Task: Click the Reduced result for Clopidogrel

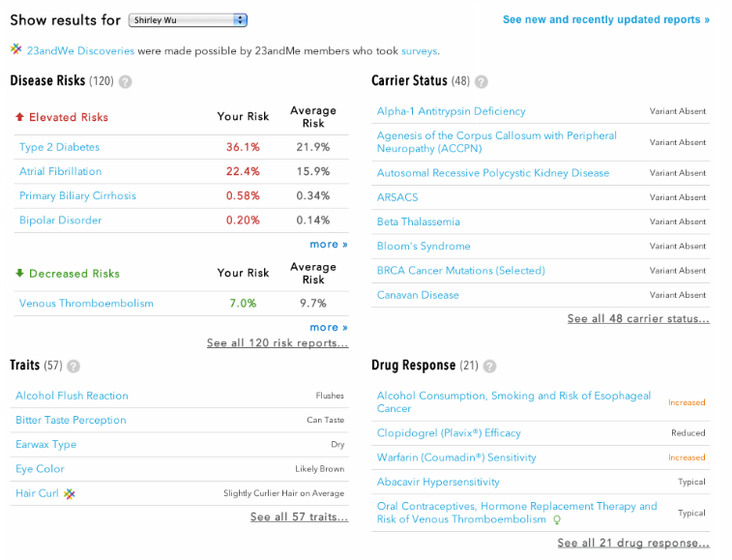Action: 688,433
